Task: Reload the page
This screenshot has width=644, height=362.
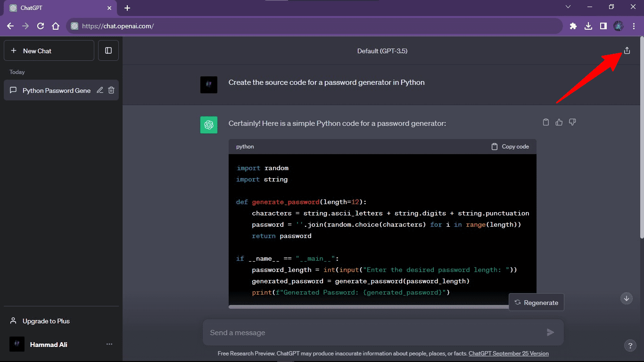Action: [41, 26]
